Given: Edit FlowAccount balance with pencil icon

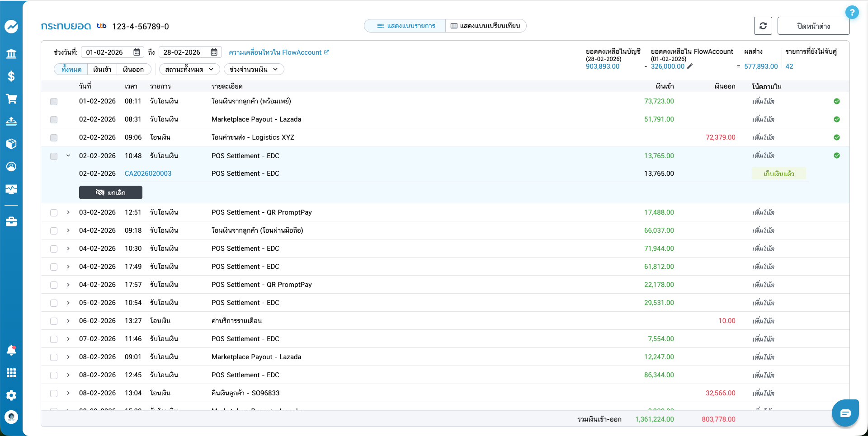Looking at the screenshot, I should pyautogui.click(x=690, y=66).
